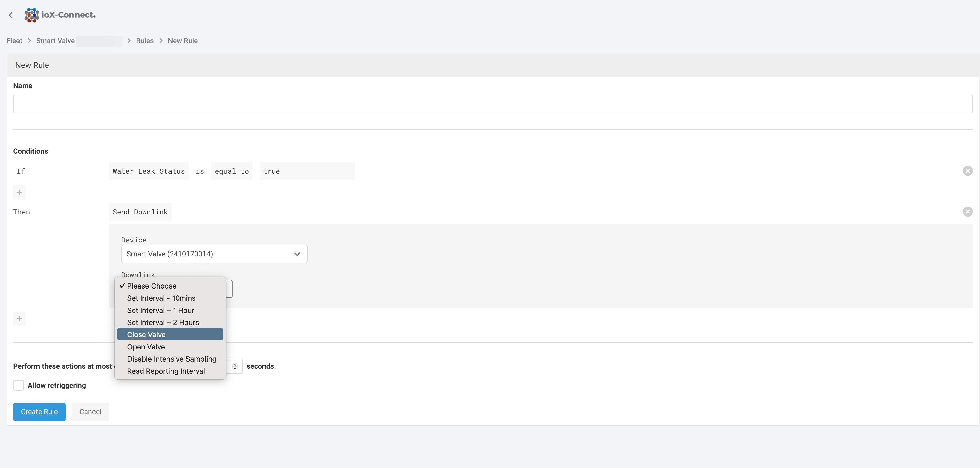The image size is (980, 468).
Task: Remove the Send Downlink action
Action: (x=967, y=212)
